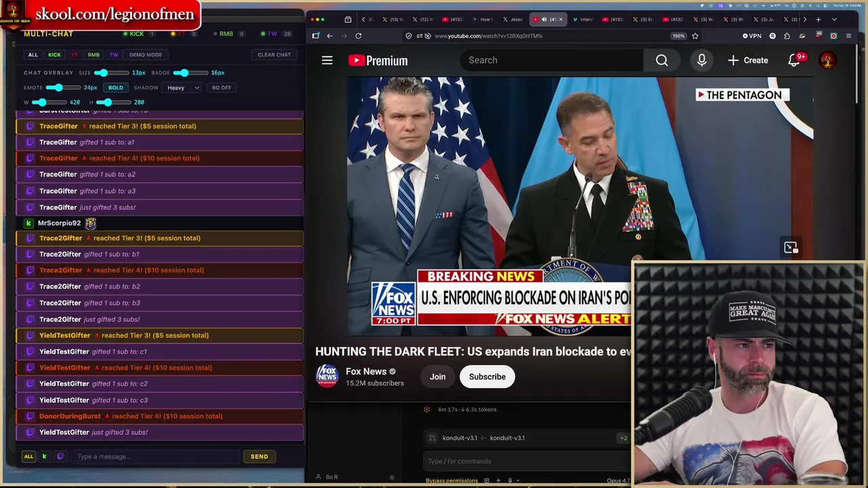Image resolution: width=868 pixels, height=488 pixels.
Task: Open the browser application menu icon
Action: [848, 36]
